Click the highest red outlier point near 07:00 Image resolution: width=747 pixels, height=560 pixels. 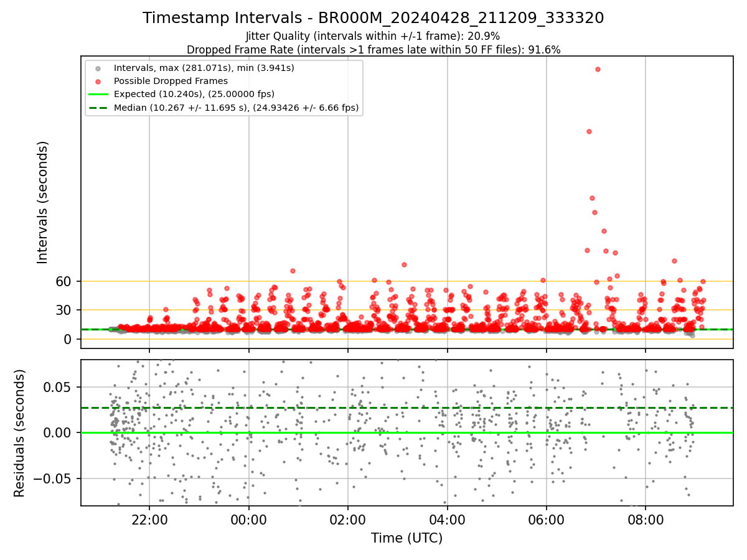(598, 69)
